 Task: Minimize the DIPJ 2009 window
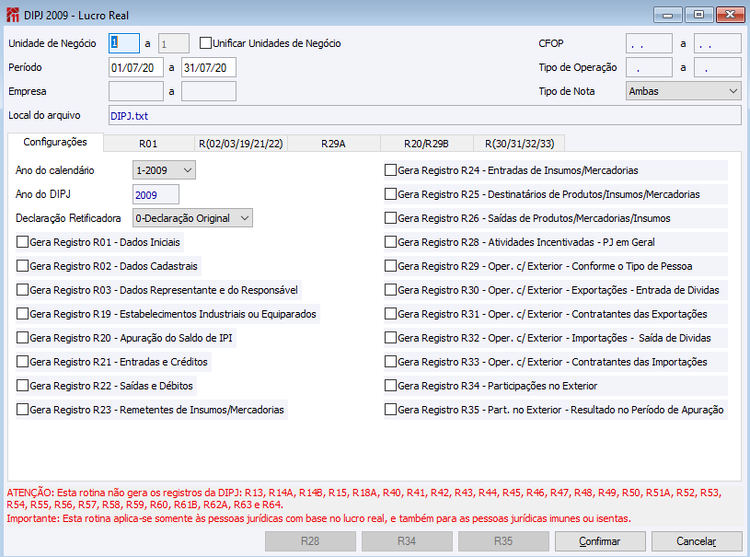(x=668, y=15)
